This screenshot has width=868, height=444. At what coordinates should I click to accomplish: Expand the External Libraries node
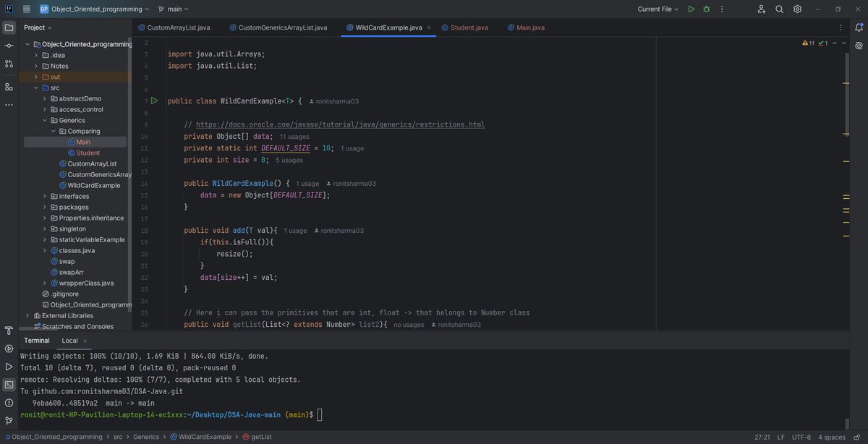click(x=27, y=315)
